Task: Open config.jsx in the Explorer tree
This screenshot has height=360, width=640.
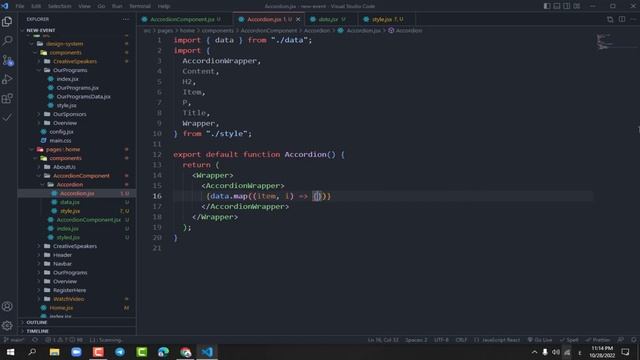Action: [61, 132]
